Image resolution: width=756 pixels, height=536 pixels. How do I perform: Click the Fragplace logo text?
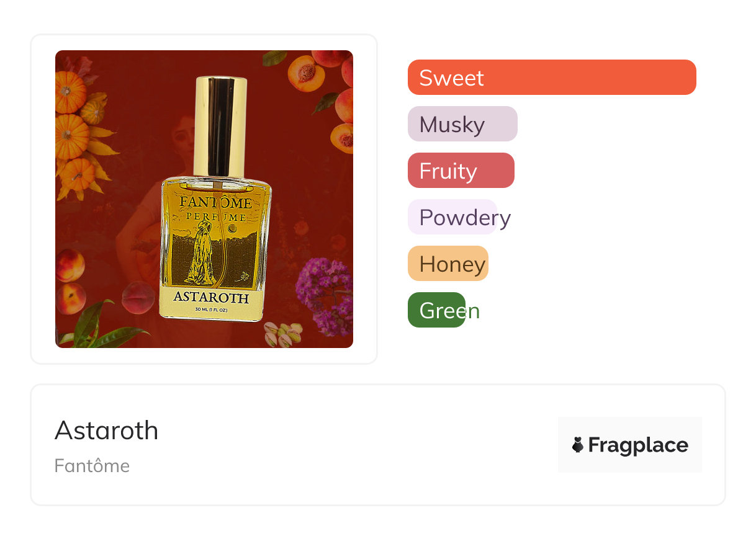pos(638,445)
